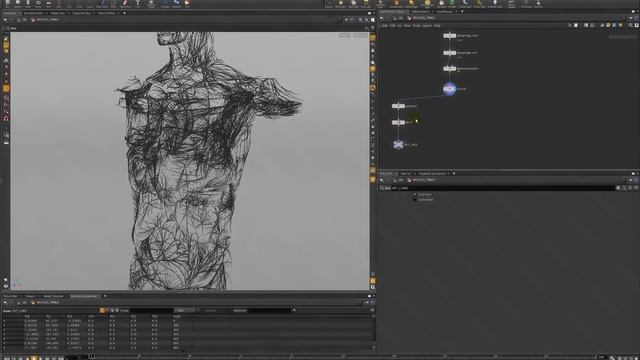This screenshot has height=360, width=640.
Task: Enable the unchecked Cache Input checkbox
Action: [x=415, y=200]
